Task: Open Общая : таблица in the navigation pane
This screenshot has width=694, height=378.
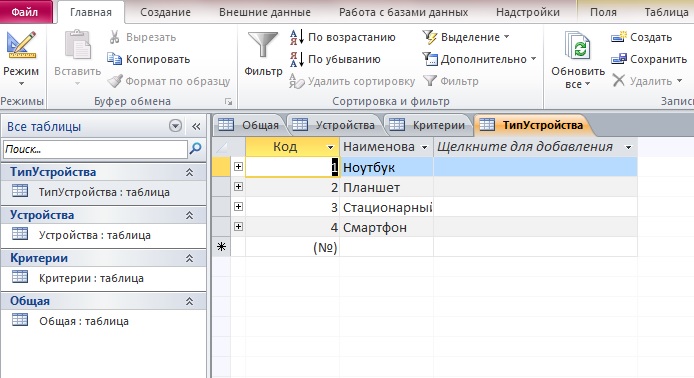Action: [x=84, y=321]
